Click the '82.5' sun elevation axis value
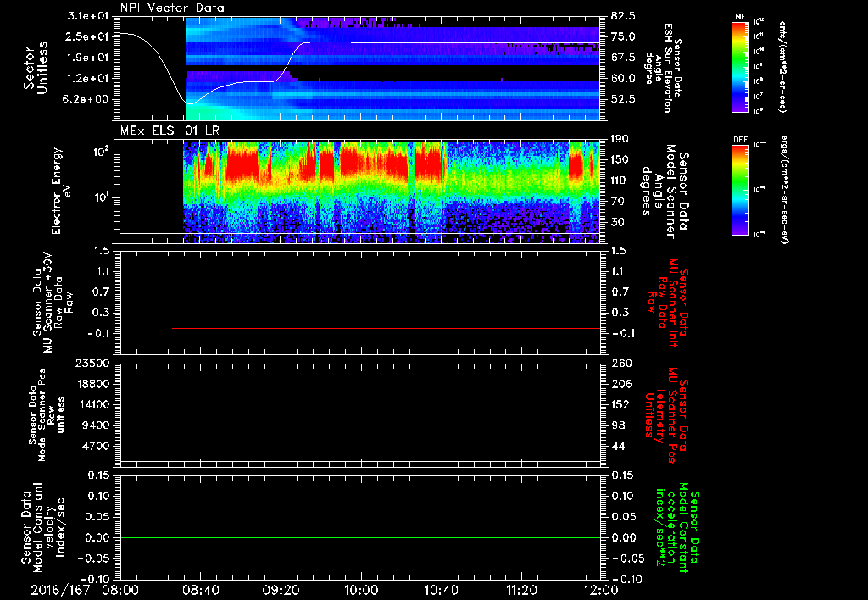868x600 pixels. [x=623, y=15]
